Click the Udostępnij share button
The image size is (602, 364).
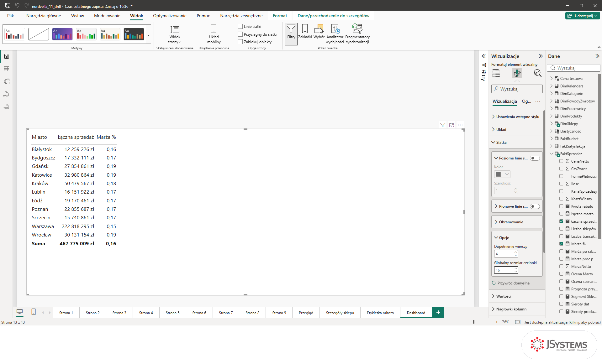583,16
